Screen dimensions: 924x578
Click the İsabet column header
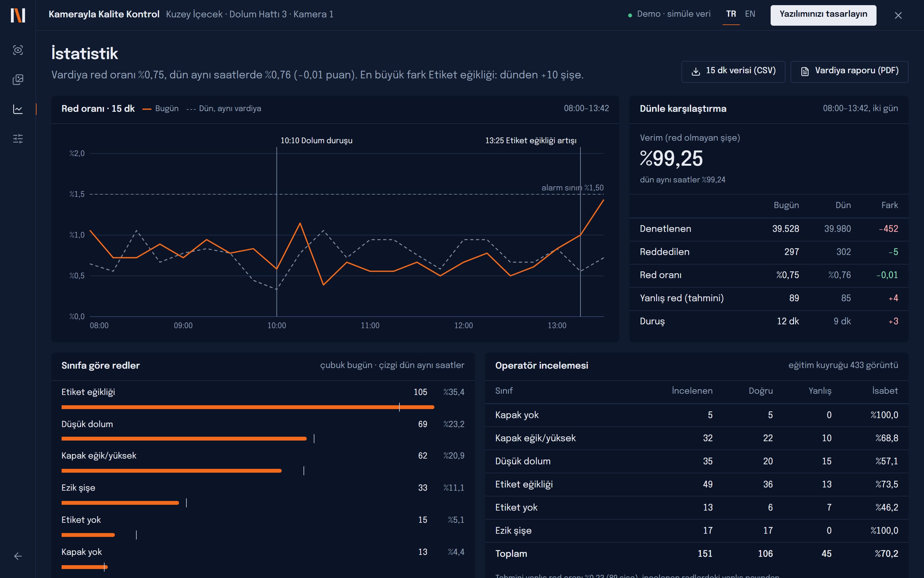click(885, 391)
